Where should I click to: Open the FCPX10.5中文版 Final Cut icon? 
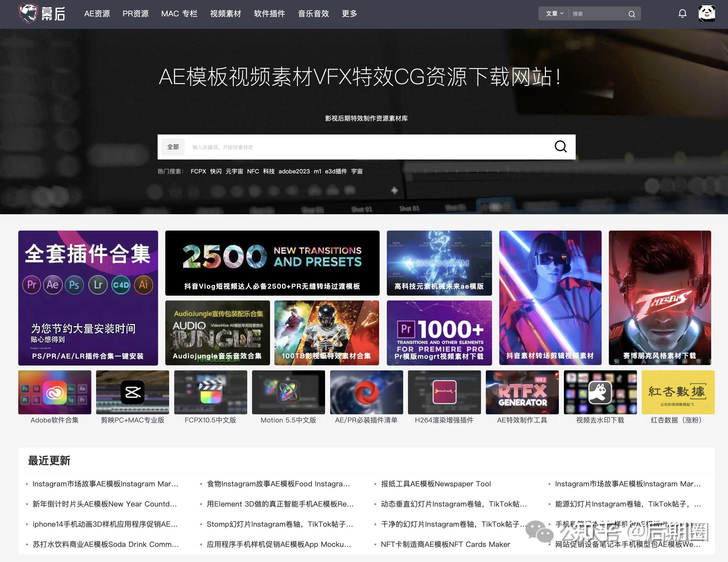tap(210, 392)
